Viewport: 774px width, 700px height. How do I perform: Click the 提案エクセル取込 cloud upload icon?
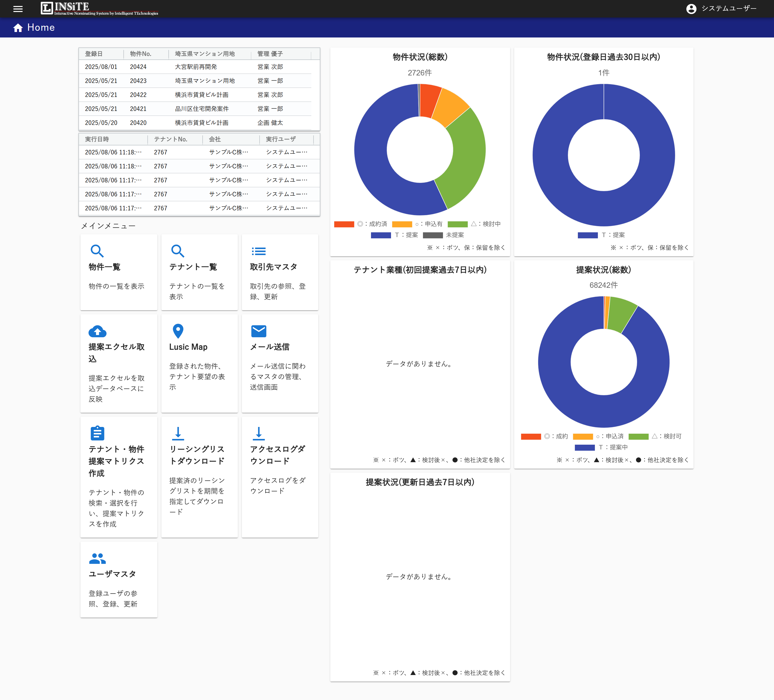tap(97, 331)
